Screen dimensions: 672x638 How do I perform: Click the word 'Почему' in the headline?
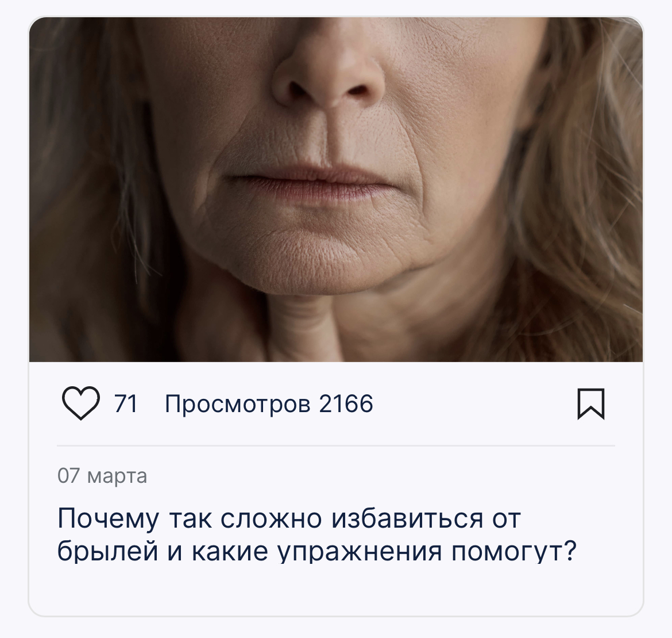coord(108,519)
